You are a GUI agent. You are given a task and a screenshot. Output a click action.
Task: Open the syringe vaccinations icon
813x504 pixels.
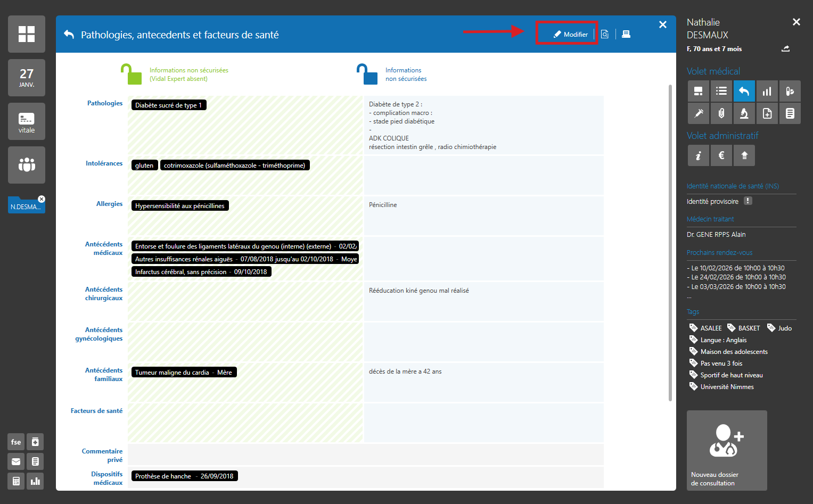[x=699, y=113]
